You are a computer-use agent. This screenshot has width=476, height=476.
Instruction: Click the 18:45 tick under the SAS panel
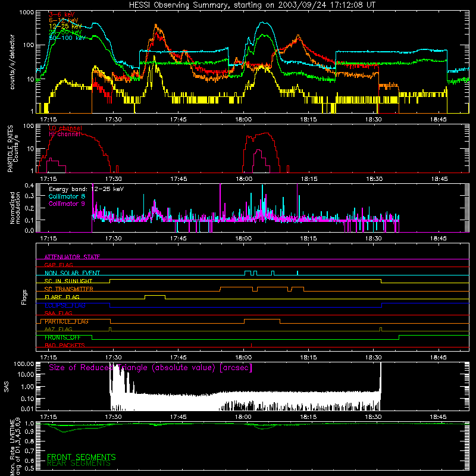point(439,417)
